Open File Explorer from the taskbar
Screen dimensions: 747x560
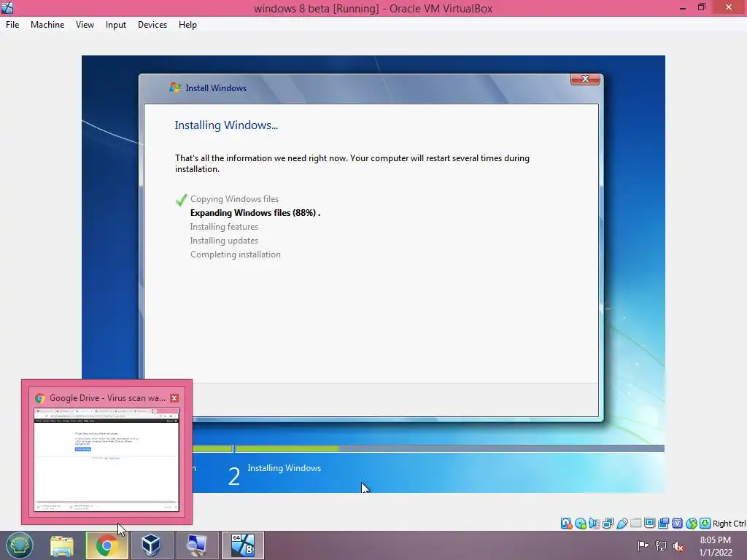(62, 545)
